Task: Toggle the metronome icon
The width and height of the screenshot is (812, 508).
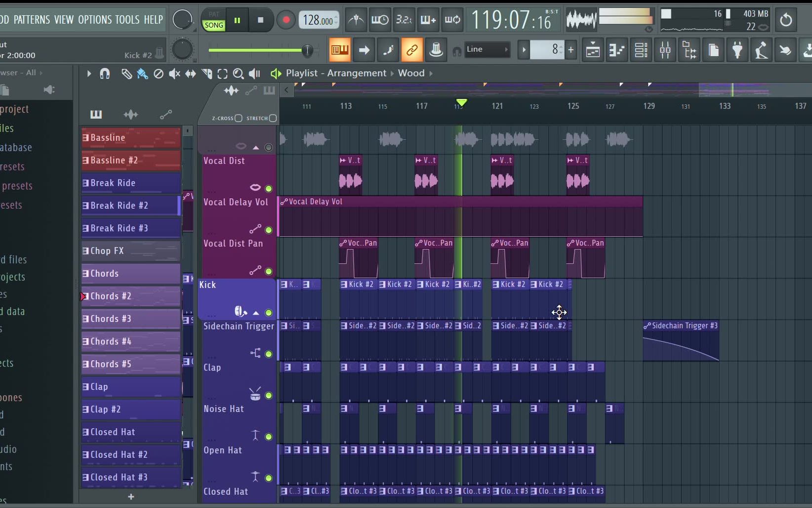Action: click(356, 20)
